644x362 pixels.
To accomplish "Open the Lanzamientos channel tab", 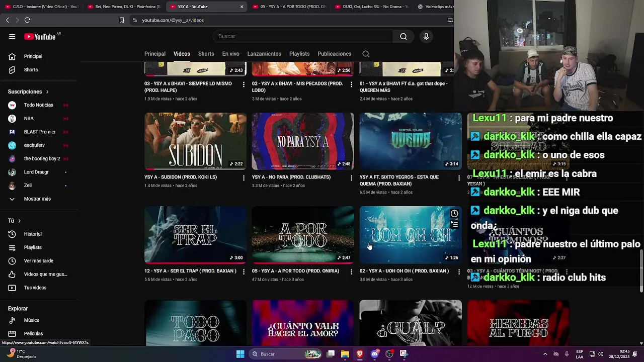I will pos(264,54).
